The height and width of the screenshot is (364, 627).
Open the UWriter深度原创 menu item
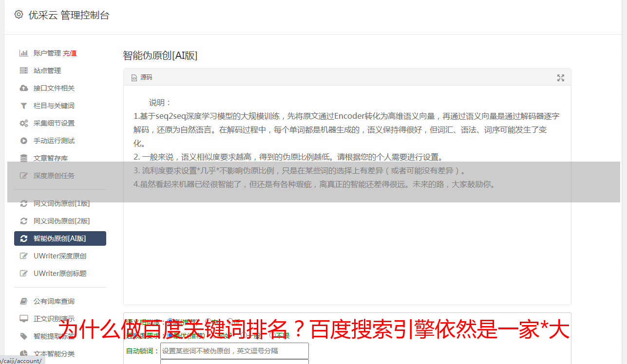60,256
